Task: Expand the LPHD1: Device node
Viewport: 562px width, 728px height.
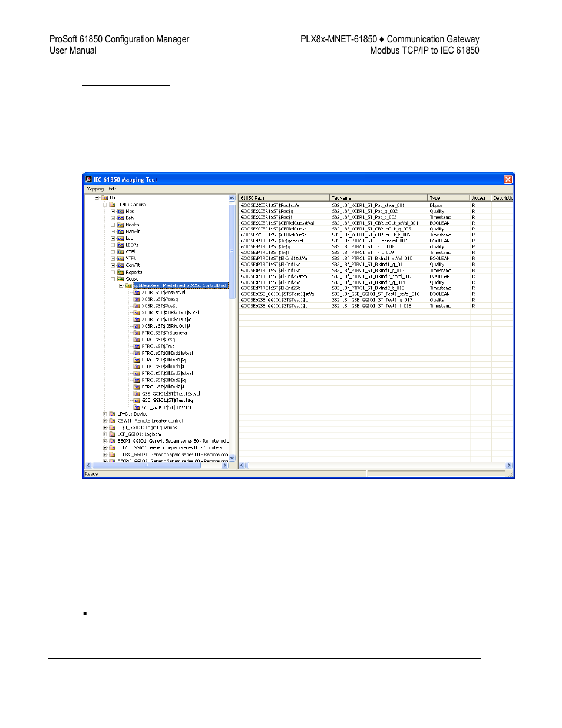Action: [105, 414]
